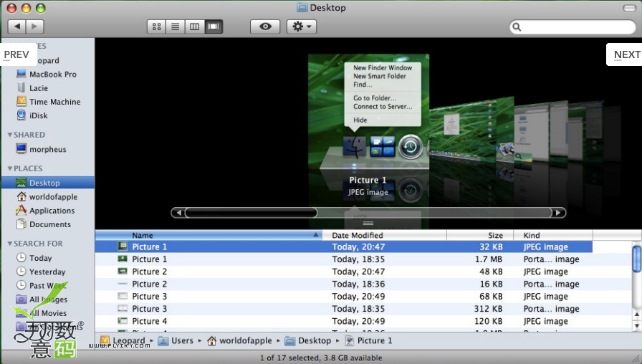642x364 pixels.
Task: Select Picture 3 sized 312 KB
Action: pyautogui.click(x=363, y=308)
